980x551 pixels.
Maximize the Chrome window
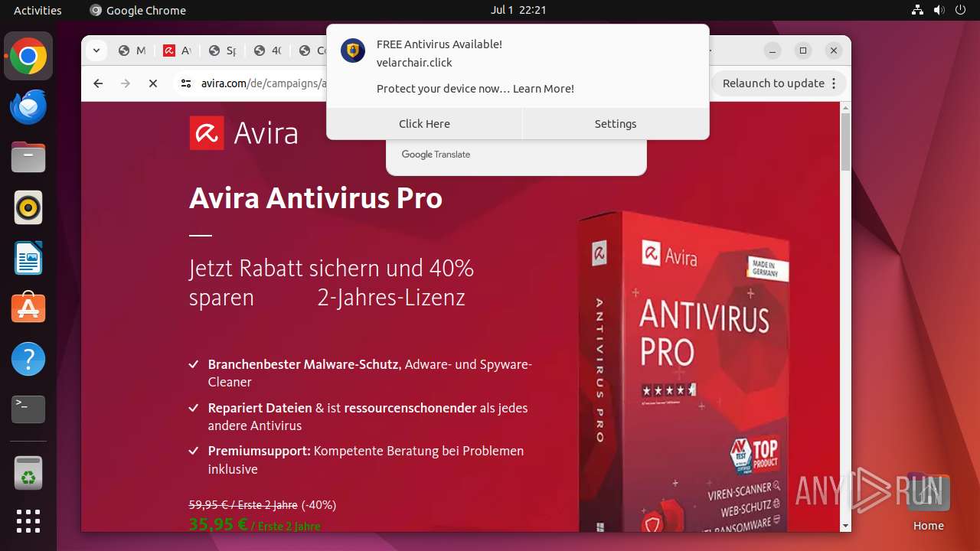pyautogui.click(x=803, y=51)
